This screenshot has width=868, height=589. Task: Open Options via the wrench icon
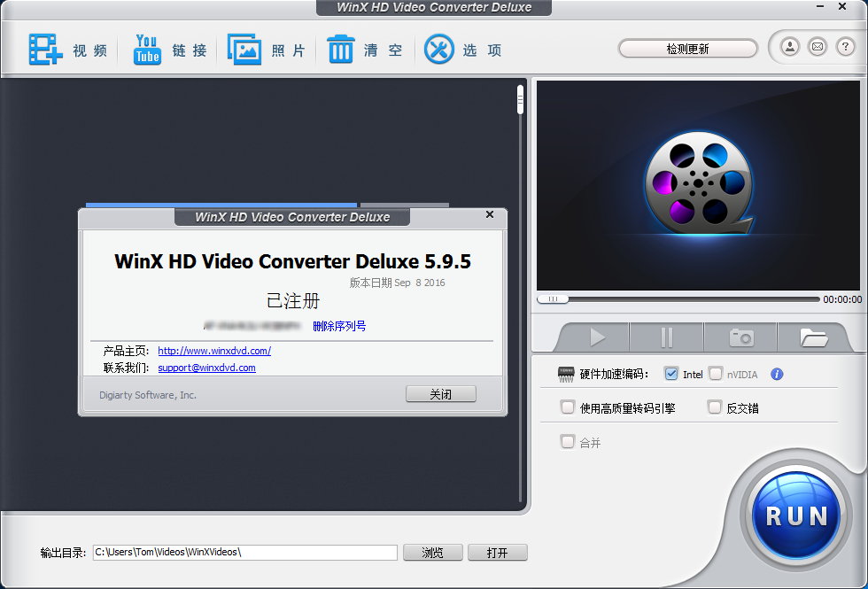pyautogui.click(x=439, y=50)
